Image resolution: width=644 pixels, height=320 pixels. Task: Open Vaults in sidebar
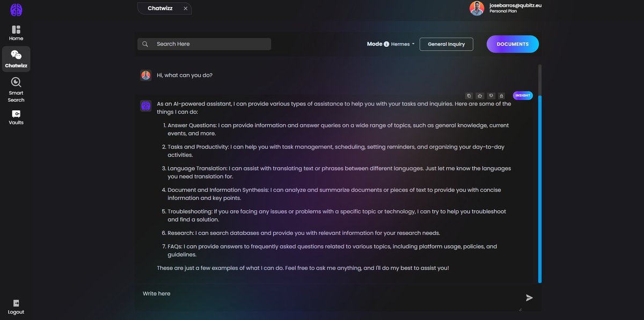point(16,117)
